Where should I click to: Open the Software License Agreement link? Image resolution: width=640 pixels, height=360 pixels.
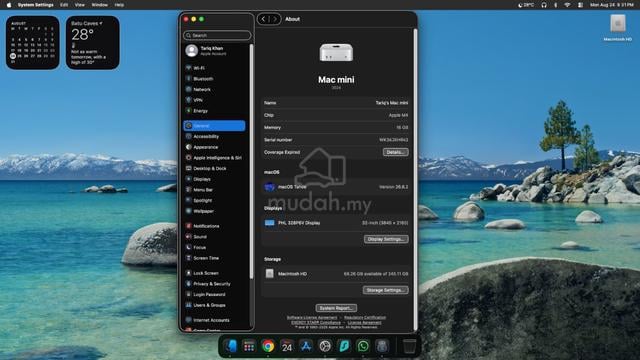click(312, 318)
